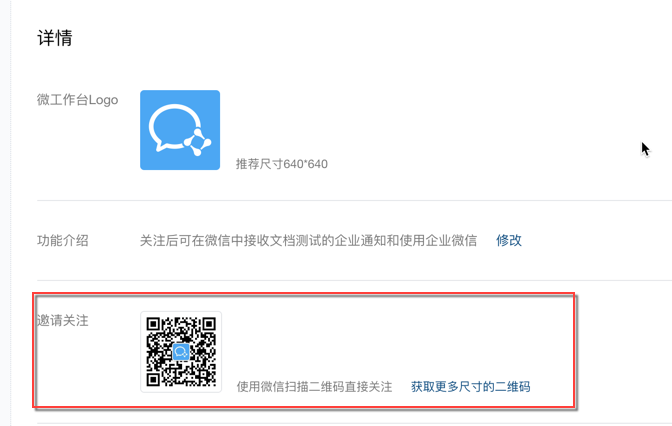The height and width of the screenshot is (426, 672).
Task: Click the 邀请关注 label
Action: pyautogui.click(x=63, y=320)
